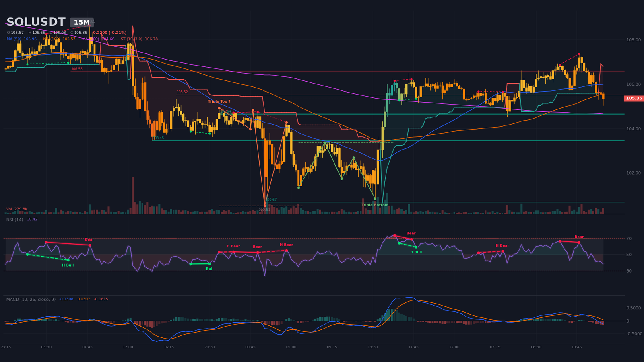Screen dimensions: 644x362
Task: Click the open price O 105.57
Action: [x=15, y=33]
